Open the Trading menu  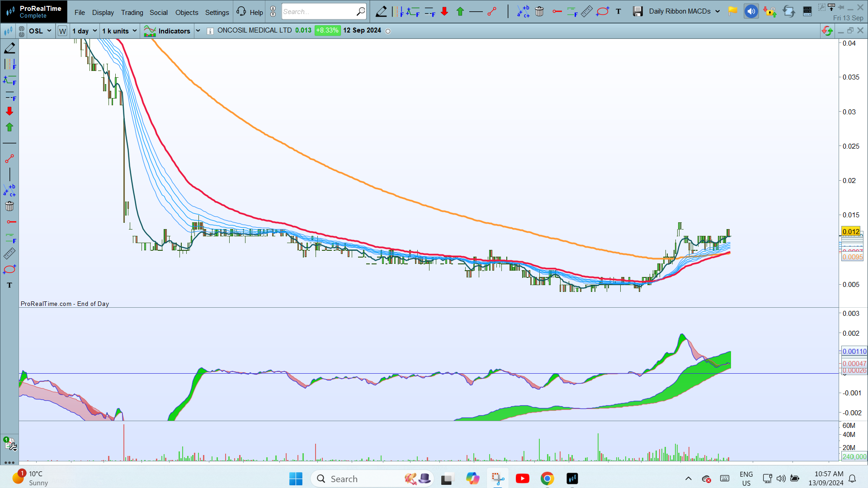[132, 13]
